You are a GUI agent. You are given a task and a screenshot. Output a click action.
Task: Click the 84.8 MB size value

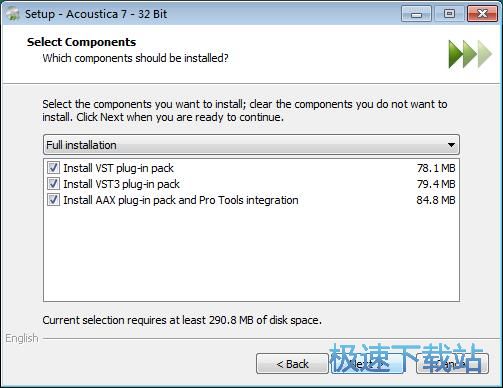[x=436, y=200]
